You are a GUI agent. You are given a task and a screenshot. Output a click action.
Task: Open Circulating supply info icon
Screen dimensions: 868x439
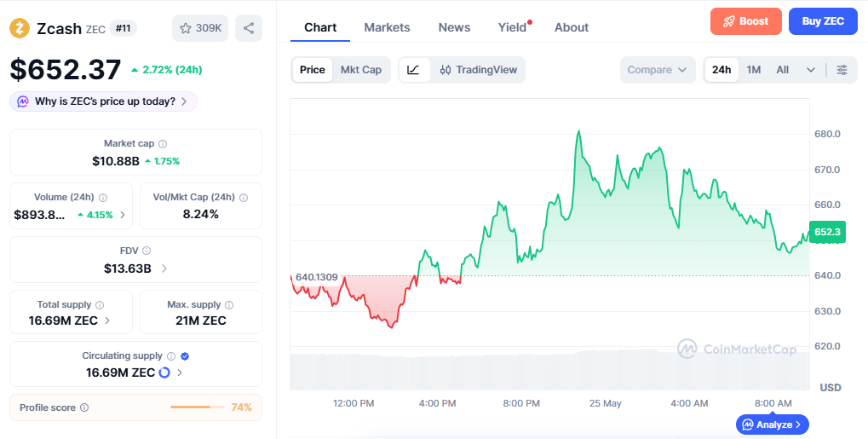point(171,355)
